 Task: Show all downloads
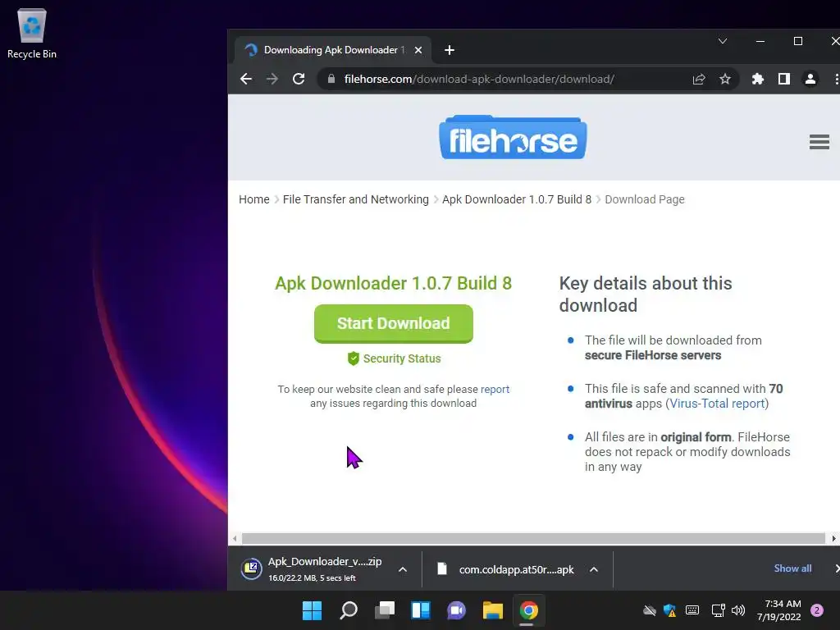pos(792,568)
